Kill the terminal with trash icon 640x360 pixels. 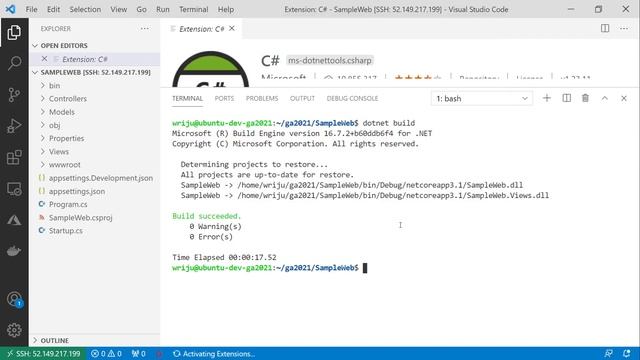pyautogui.click(x=585, y=98)
